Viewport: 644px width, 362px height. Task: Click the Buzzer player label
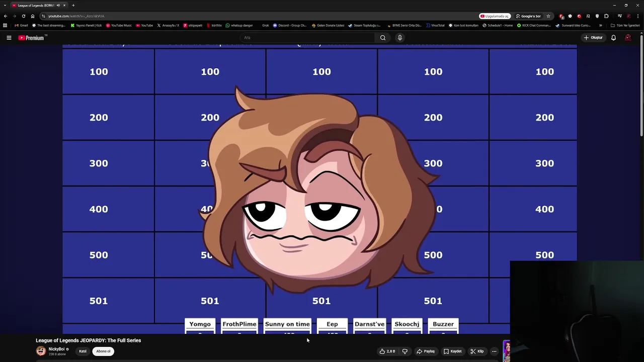(x=443, y=324)
